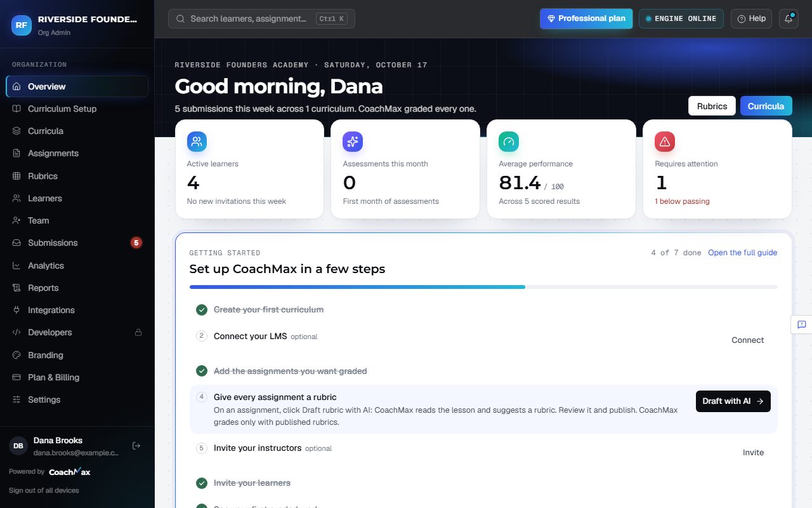
Task: Open the feedback icon on the right edge
Action: tap(801, 324)
